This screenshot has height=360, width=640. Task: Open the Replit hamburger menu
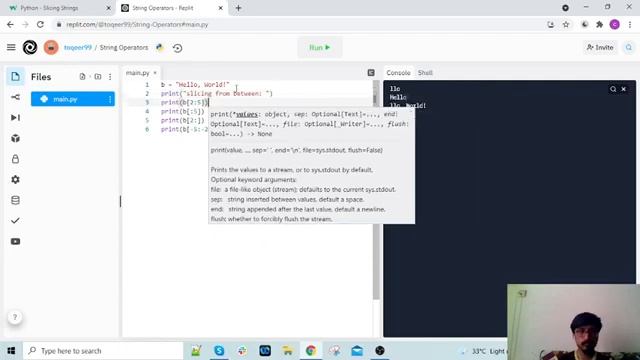pyautogui.click(x=11, y=47)
